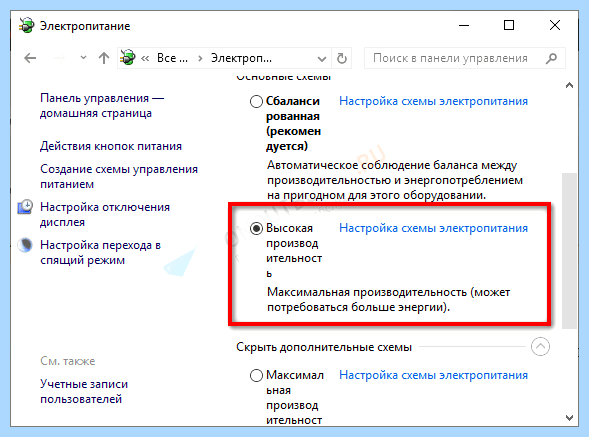The height and width of the screenshot is (437, 589).
Task: Minimize the Электропитание window
Action: (x=464, y=26)
